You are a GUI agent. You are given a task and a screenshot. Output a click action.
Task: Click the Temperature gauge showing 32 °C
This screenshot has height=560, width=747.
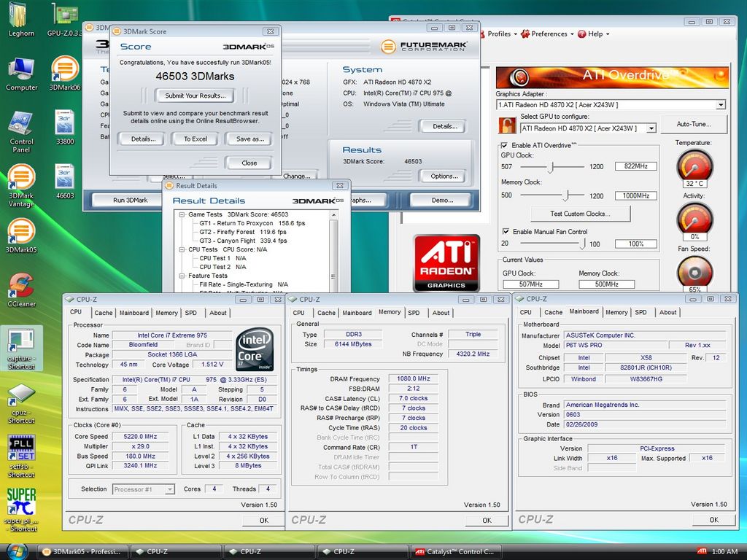click(x=694, y=168)
